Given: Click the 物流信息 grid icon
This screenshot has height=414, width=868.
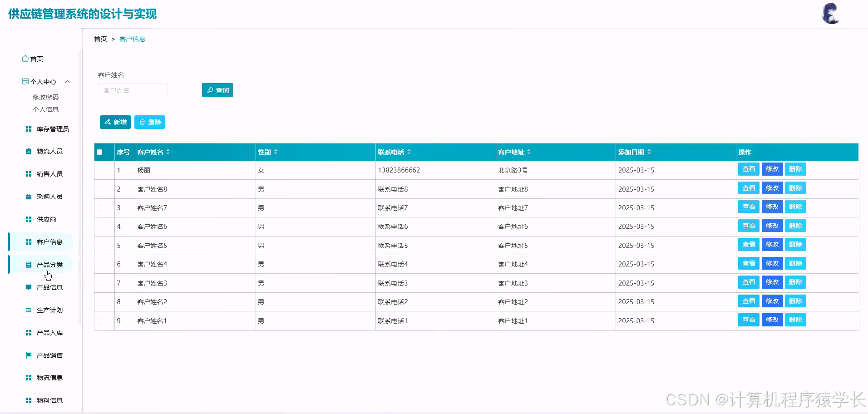Looking at the screenshot, I should pyautogui.click(x=29, y=378).
